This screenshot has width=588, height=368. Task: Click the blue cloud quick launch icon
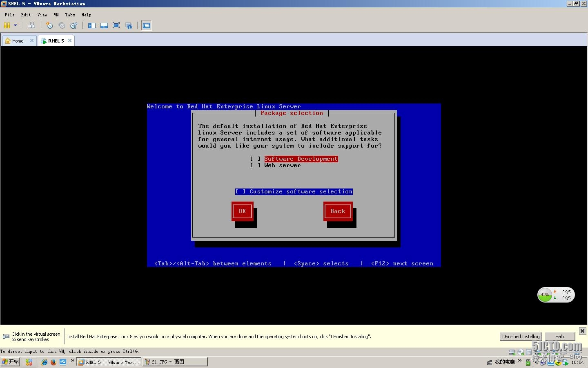tap(63, 362)
